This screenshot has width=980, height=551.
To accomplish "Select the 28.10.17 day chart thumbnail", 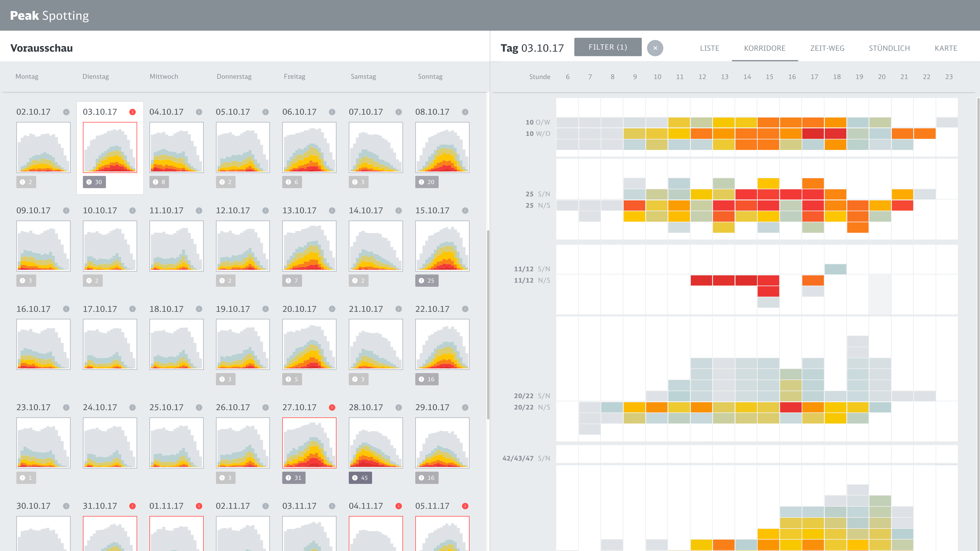I will 376,442.
